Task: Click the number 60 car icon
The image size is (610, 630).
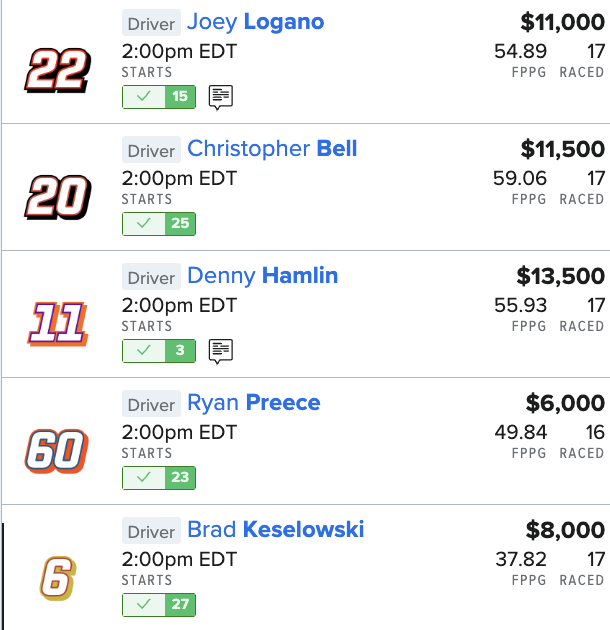Action: click(58, 451)
